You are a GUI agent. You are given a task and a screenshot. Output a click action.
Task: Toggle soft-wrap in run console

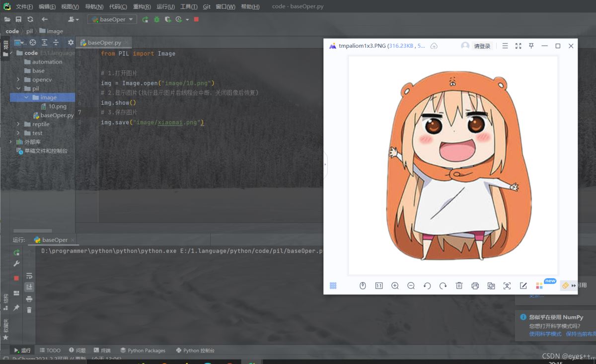[29, 276]
